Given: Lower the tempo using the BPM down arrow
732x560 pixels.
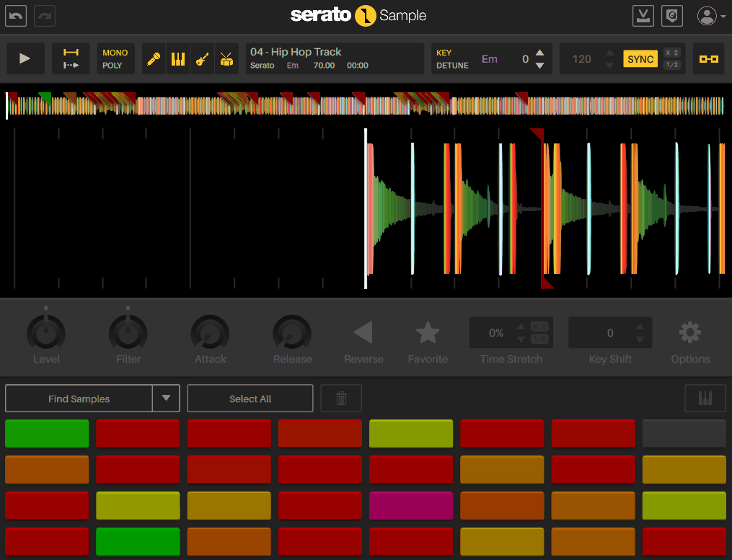Looking at the screenshot, I should tap(609, 66).
